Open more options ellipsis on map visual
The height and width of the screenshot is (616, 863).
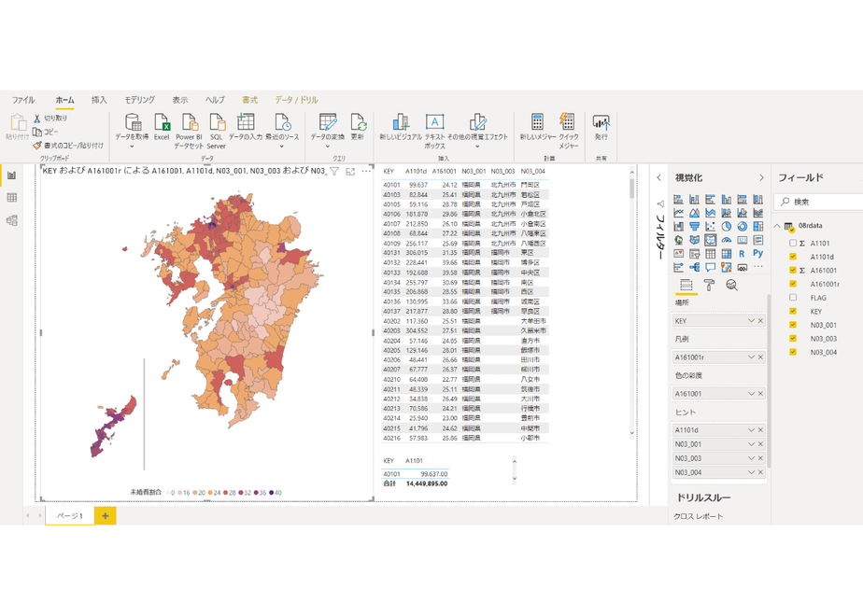(366, 171)
